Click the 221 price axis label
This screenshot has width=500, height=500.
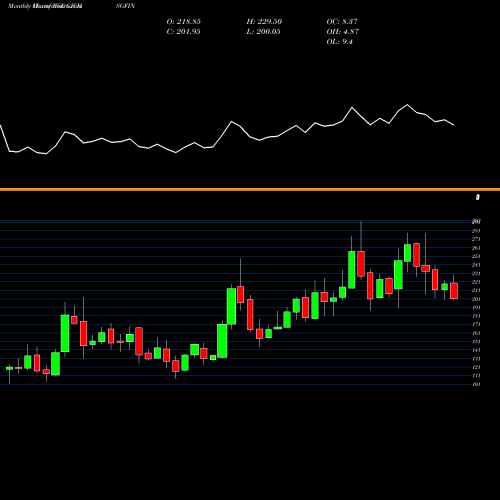(x=476, y=282)
